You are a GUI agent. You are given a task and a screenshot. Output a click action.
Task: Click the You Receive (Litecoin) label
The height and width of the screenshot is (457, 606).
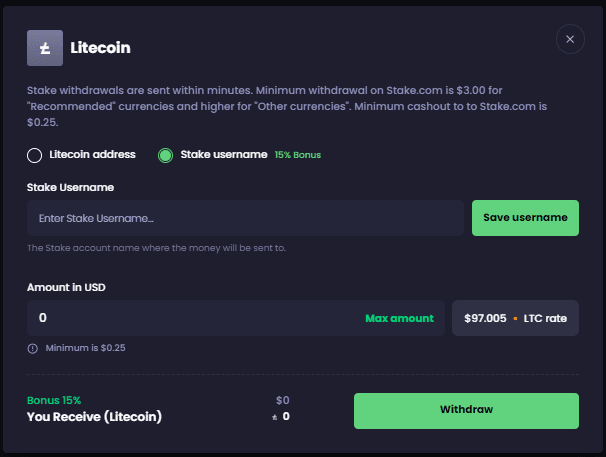94,416
